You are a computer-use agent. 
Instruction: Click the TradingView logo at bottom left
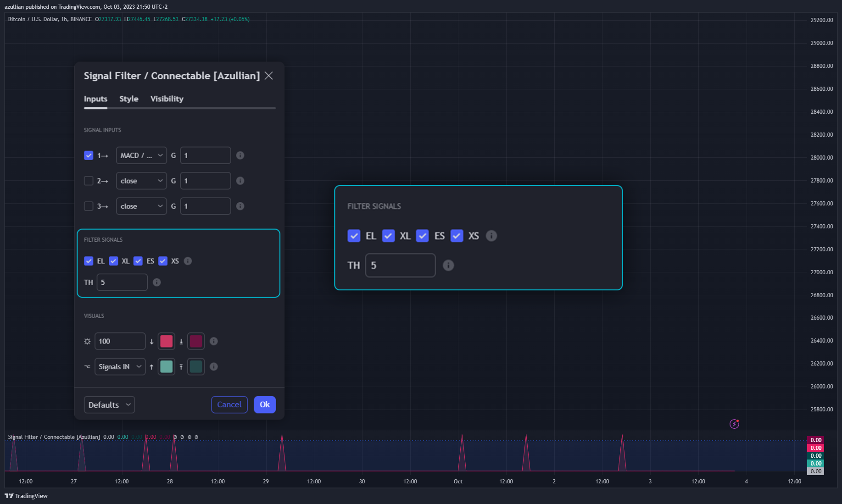pyautogui.click(x=26, y=496)
